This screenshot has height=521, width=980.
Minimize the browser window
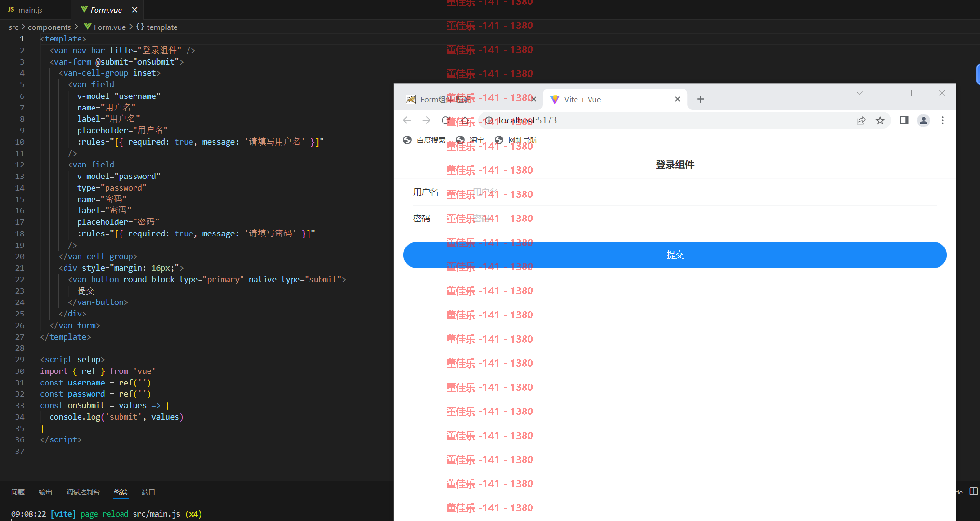(x=886, y=93)
